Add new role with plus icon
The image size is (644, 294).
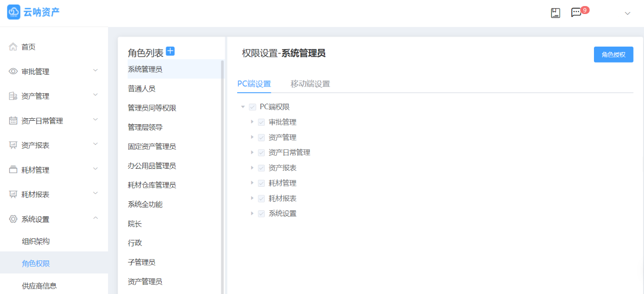pos(170,51)
